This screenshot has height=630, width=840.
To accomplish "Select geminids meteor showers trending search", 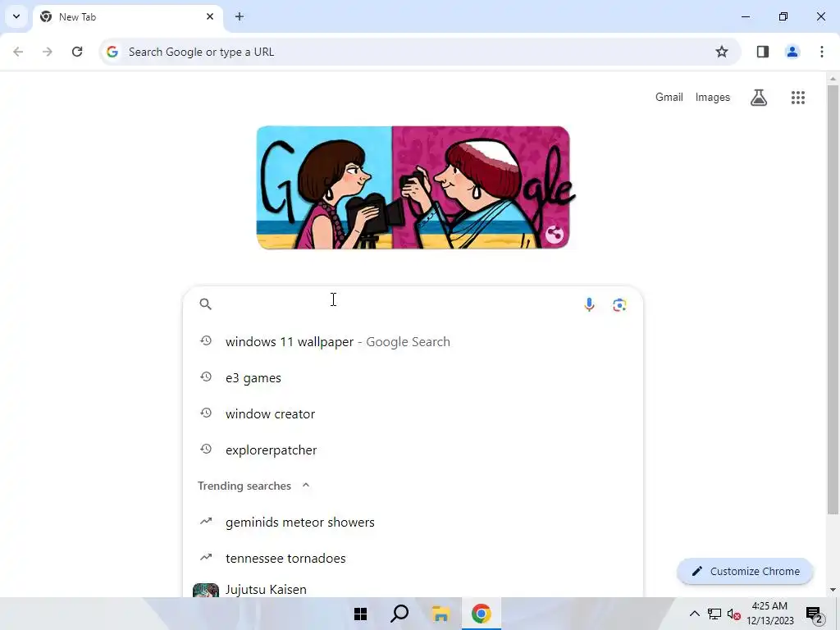I will tap(413, 522).
